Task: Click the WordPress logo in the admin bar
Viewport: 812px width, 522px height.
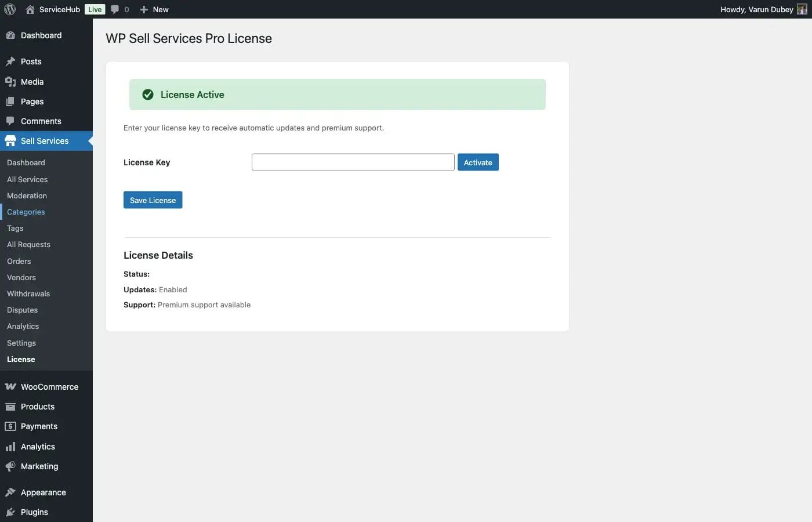Action: (x=9, y=9)
